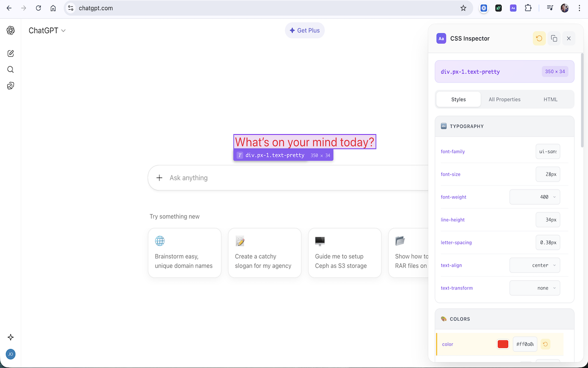Click the CSS Inspector panel scrollbar
The width and height of the screenshot is (588, 368).
tap(582, 101)
